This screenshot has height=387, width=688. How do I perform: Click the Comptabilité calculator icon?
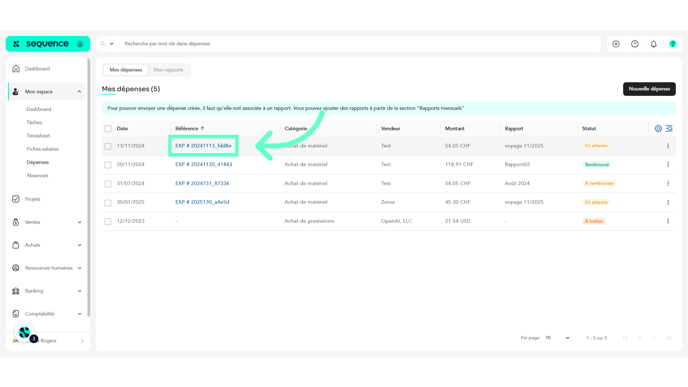[16, 314]
